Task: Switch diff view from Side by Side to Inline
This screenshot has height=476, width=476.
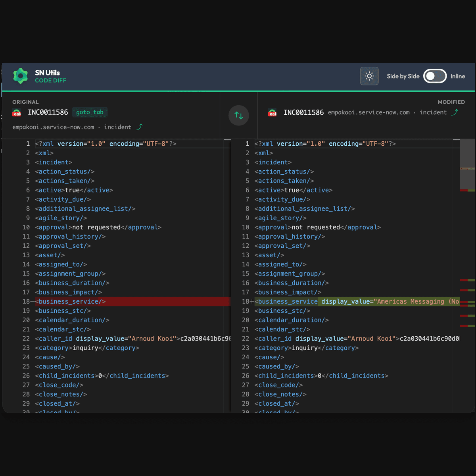Action: 434,76
